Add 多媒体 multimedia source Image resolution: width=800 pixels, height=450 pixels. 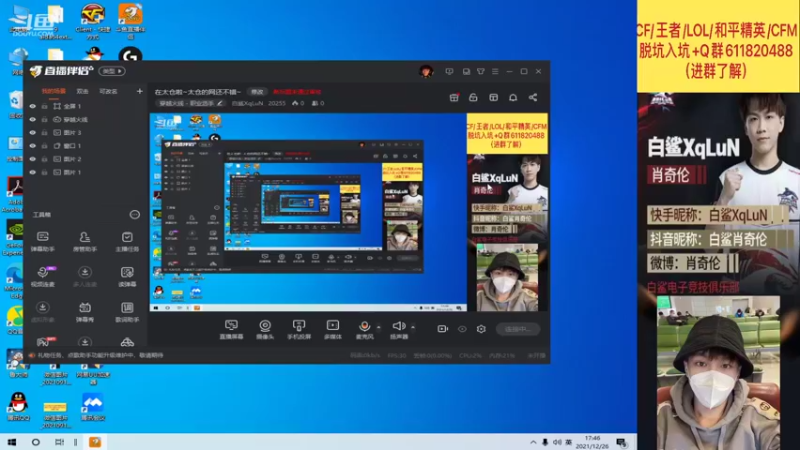click(333, 330)
